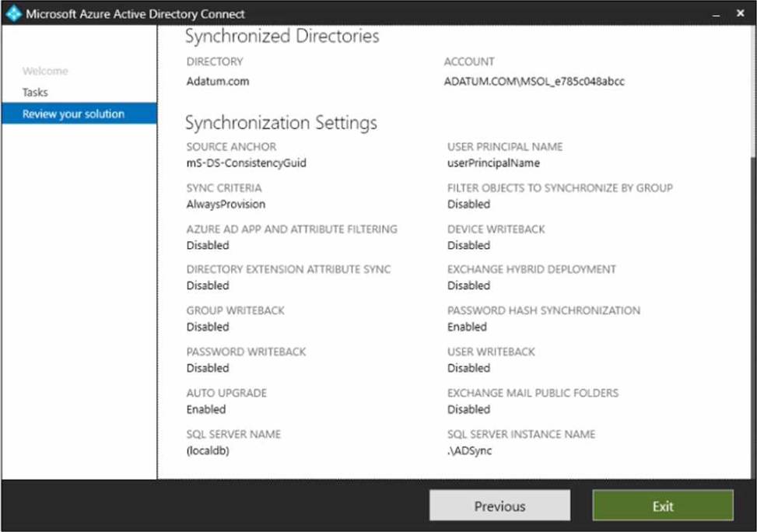Click the userPrincipalName value
The image size is (757, 532).
point(493,163)
